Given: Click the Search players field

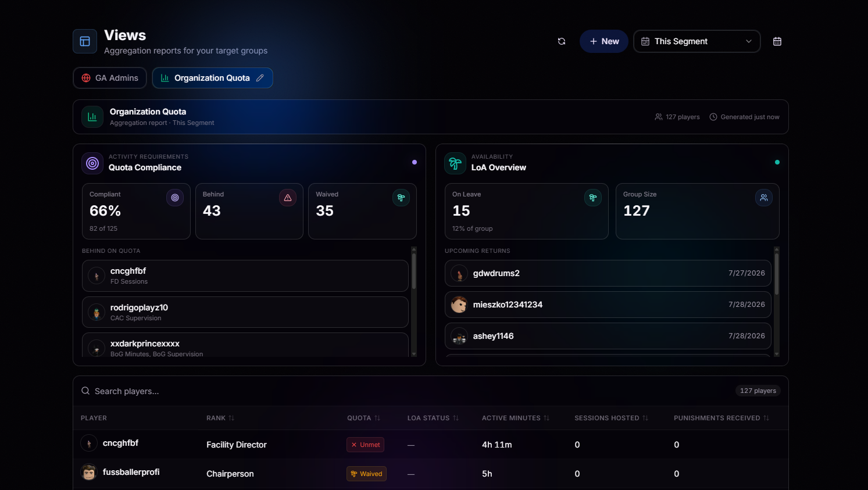Looking at the screenshot, I should coord(407,391).
